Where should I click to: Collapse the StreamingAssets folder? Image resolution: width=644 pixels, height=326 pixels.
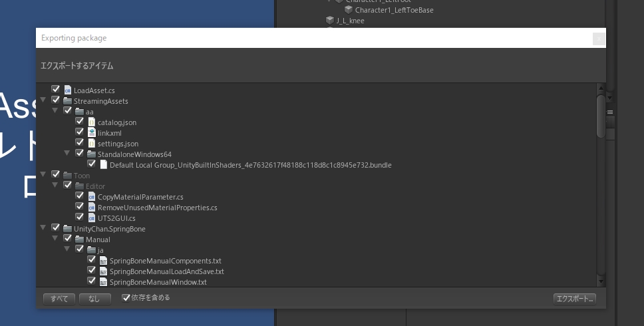[43, 100]
